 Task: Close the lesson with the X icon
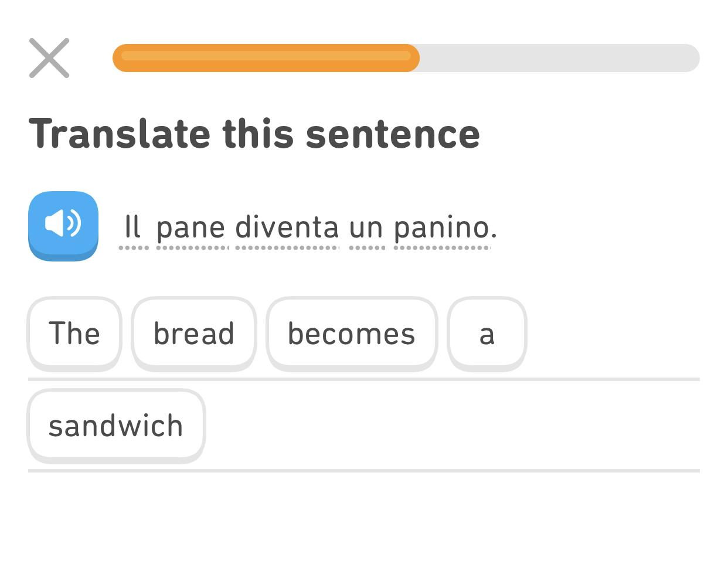click(49, 58)
